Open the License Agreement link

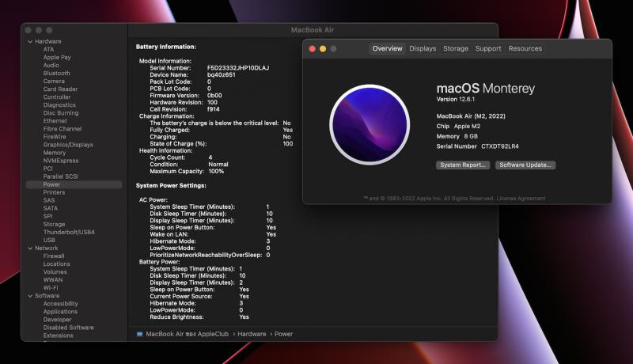pos(522,198)
